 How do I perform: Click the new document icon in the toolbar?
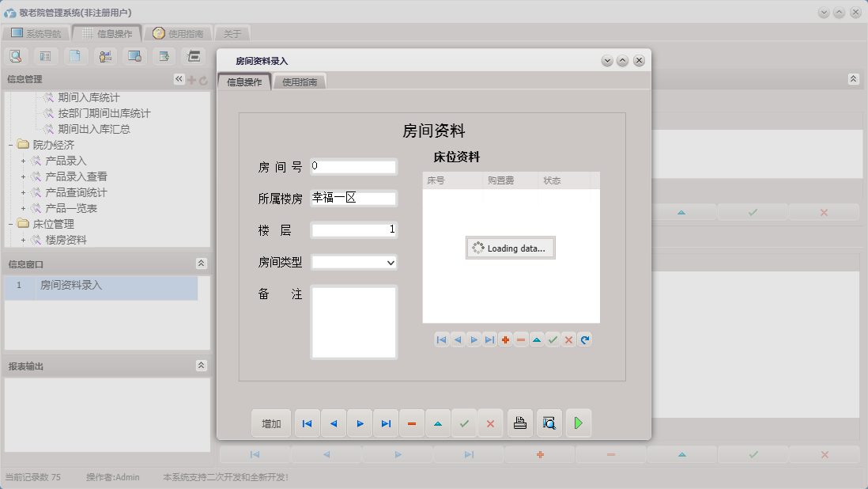(74, 56)
